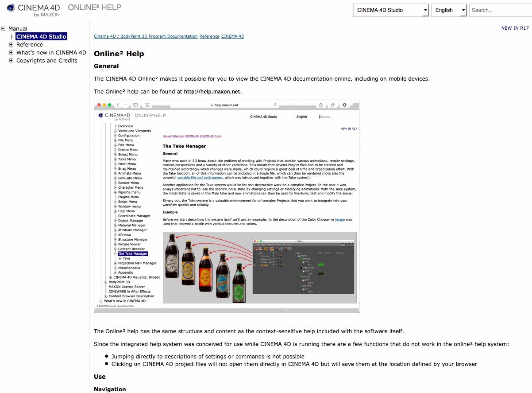Select CINEMA 4D Studio in the navigation tree

[41, 37]
